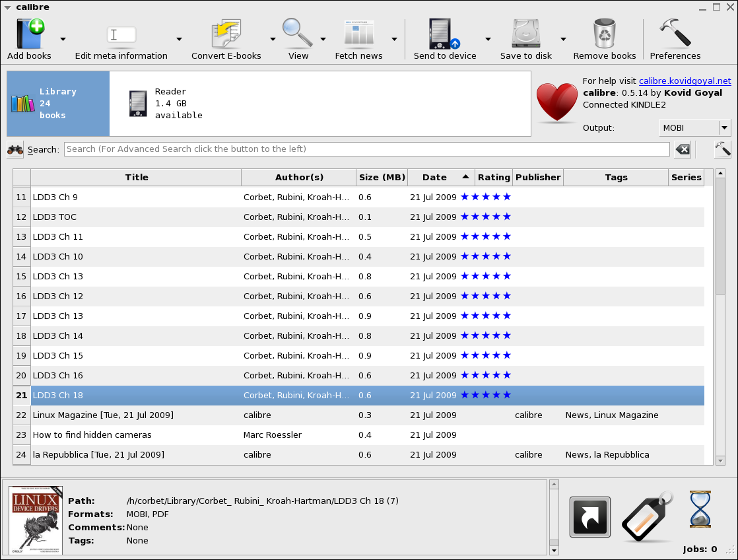Clear the search with the backspace icon
Image resolution: width=738 pixels, height=560 pixels.
(683, 150)
